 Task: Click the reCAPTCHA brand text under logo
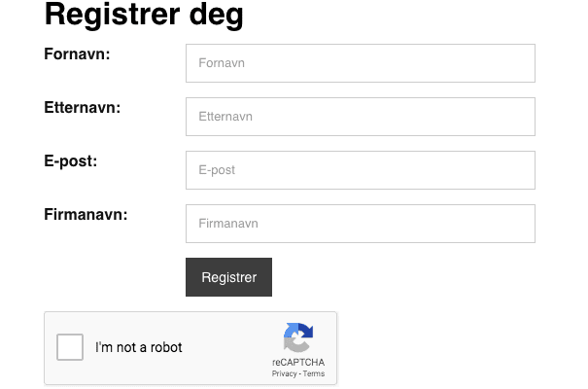click(x=298, y=363)
